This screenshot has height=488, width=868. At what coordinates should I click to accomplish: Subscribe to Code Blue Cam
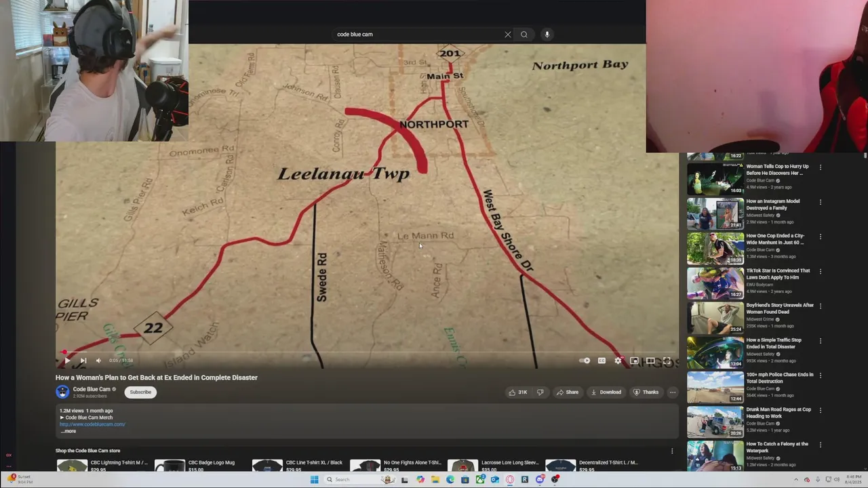tap(140, 392)
